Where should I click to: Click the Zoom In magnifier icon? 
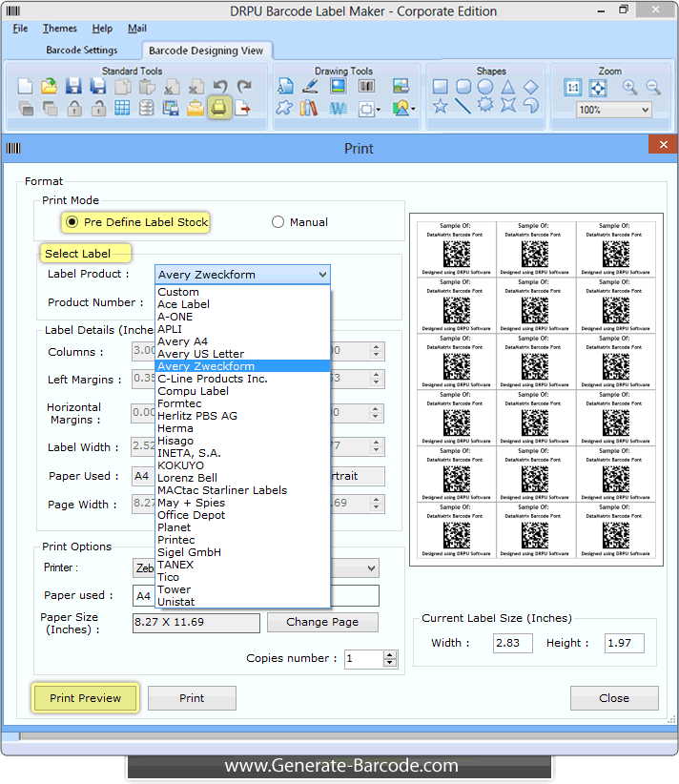point(630,88)
